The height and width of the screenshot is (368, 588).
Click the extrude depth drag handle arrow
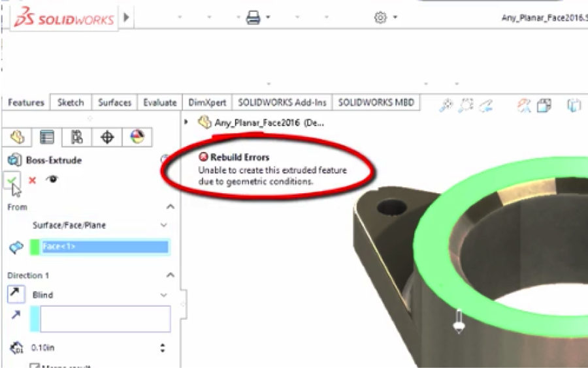pos(459,321)
